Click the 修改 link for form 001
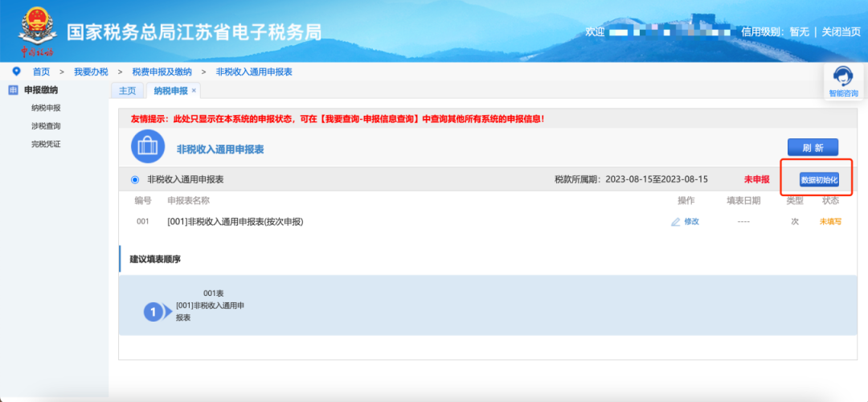Viewport: 868px width, 402px height. tap(691, 221)
